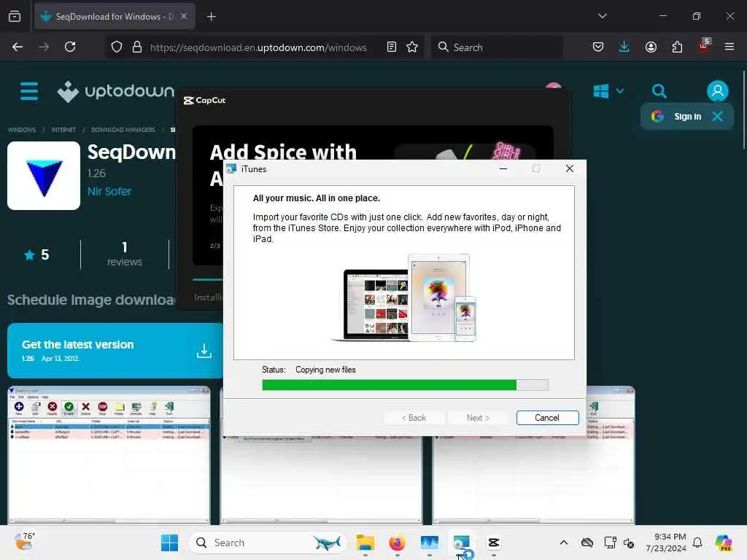
Task: Click the 1 reviews counter
Action: 124,254
